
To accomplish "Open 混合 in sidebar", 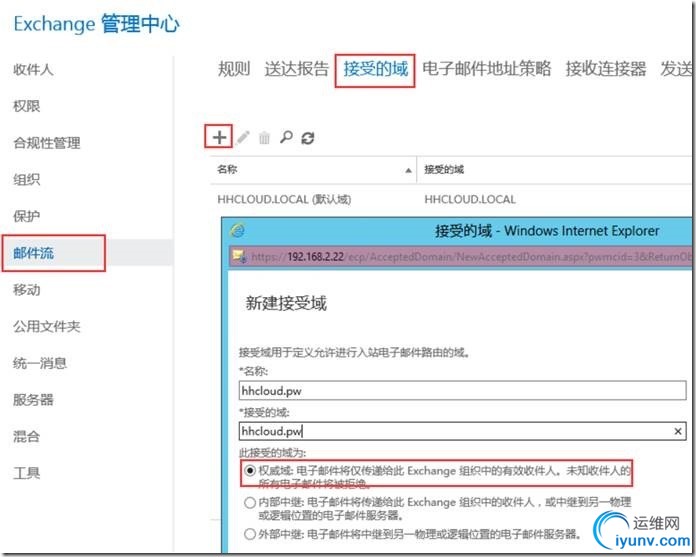I will (27, 436).
